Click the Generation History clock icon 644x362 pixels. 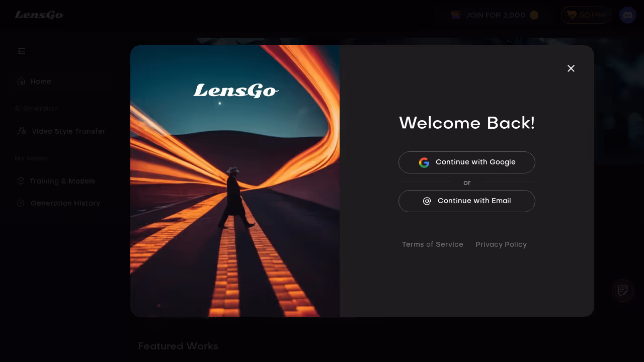21,203
